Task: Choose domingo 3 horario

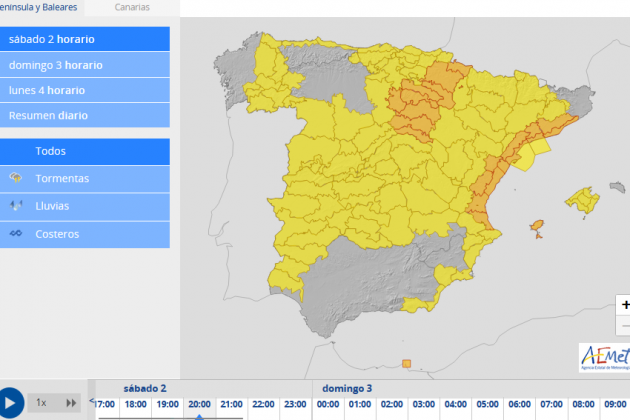Action: 85,65
